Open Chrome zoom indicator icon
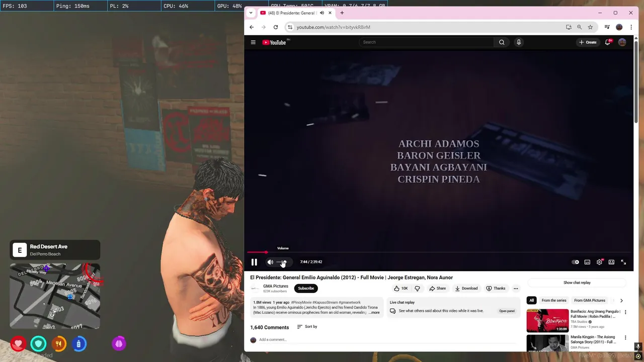 (580, 27)
